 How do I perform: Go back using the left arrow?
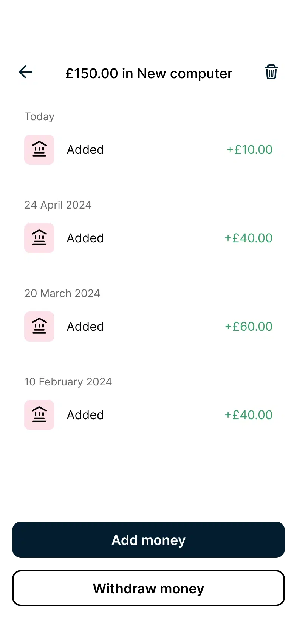pos(26,72)
